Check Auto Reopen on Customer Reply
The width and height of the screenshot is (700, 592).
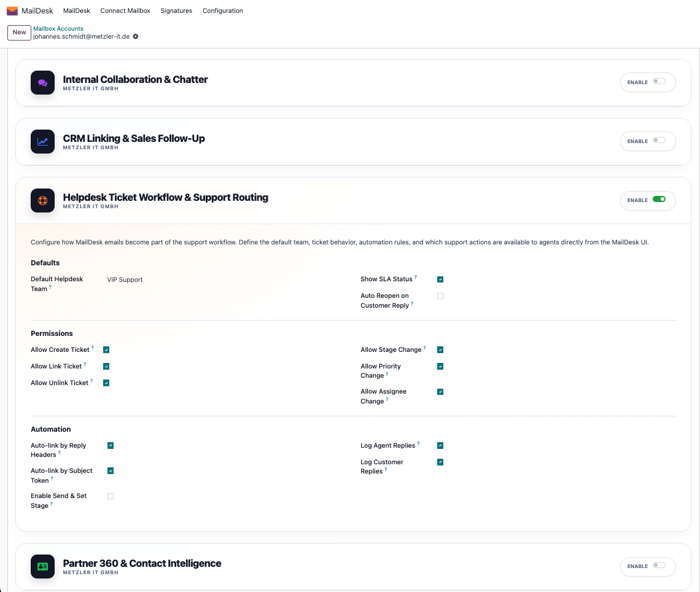(440, 296)
